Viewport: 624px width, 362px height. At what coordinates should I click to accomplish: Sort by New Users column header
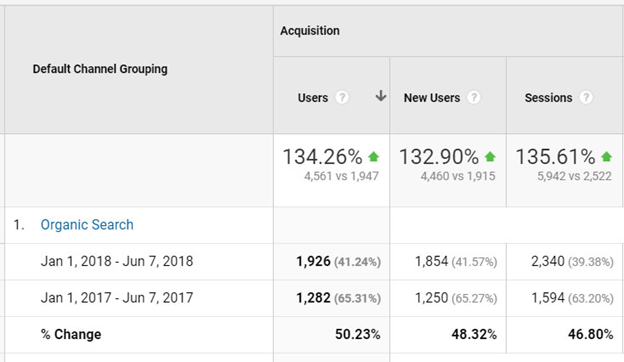pos(432,98)
